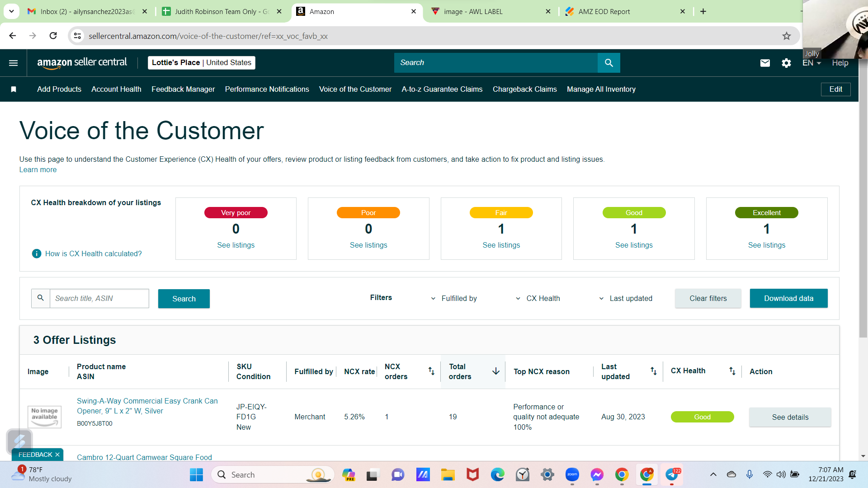This screenshot has width=868, height=488.
Task: See listings under Fair
Action: click(501, 245)
